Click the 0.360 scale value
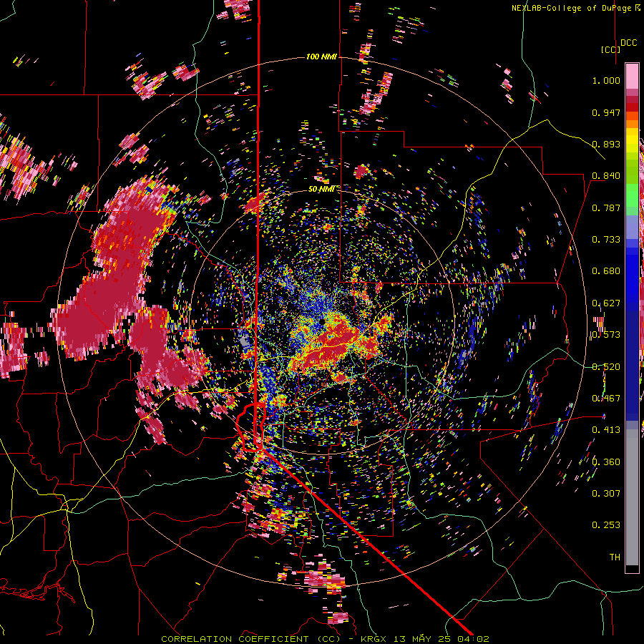Image resolution: width=644 pixels, height=644 pixels. tap(606, 462)
